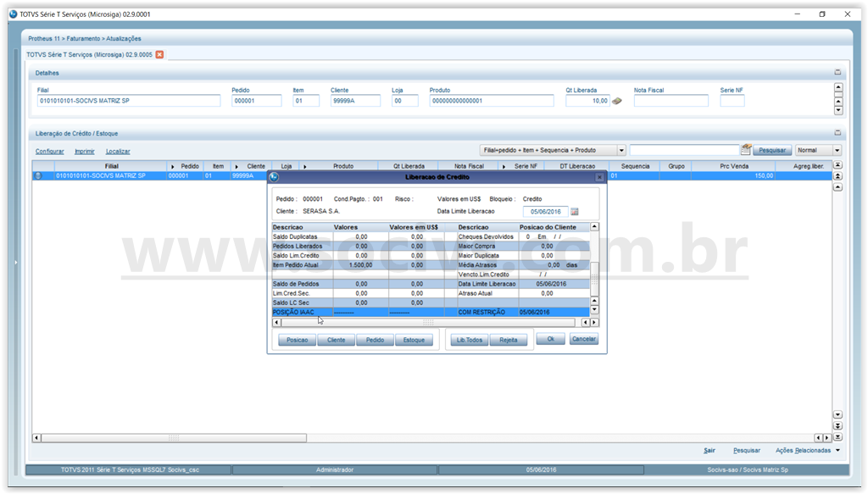The image size is (868, 494).
Task: Click the Pedido button in the dialog
Action: (375, 340)
